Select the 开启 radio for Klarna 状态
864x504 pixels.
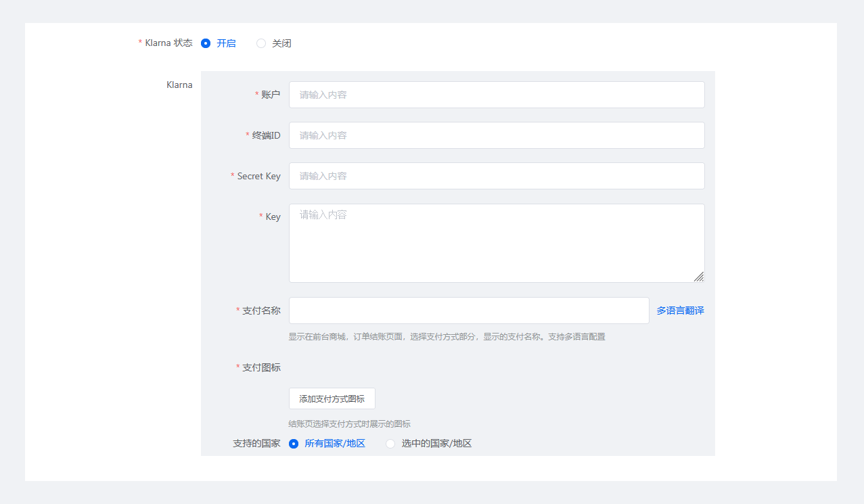206,43
